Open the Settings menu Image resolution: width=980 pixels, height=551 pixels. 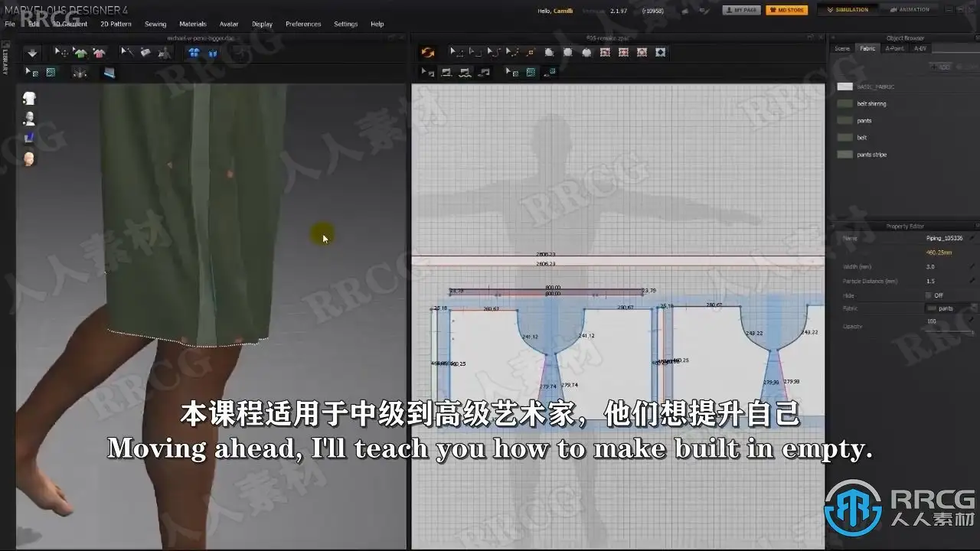(345, 24)
